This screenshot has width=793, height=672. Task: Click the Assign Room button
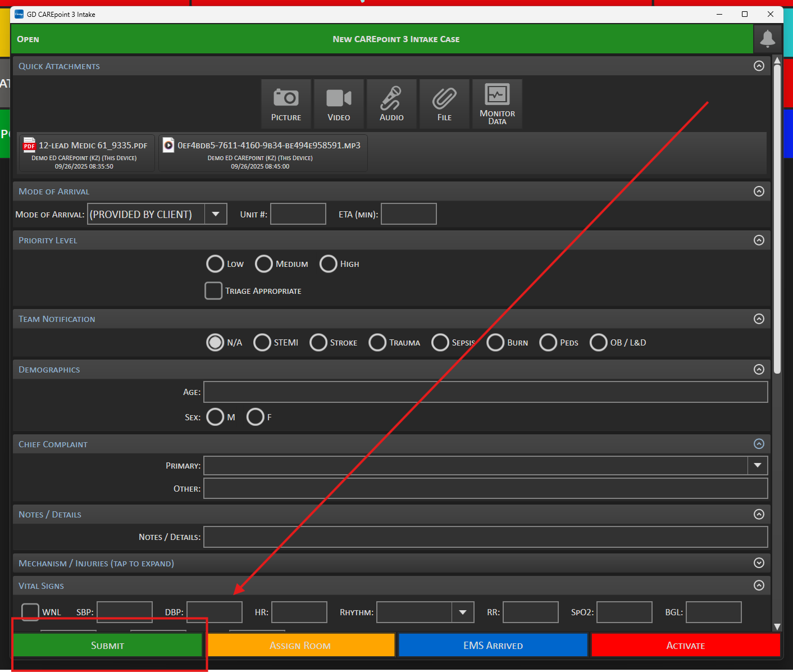(300, 645)
